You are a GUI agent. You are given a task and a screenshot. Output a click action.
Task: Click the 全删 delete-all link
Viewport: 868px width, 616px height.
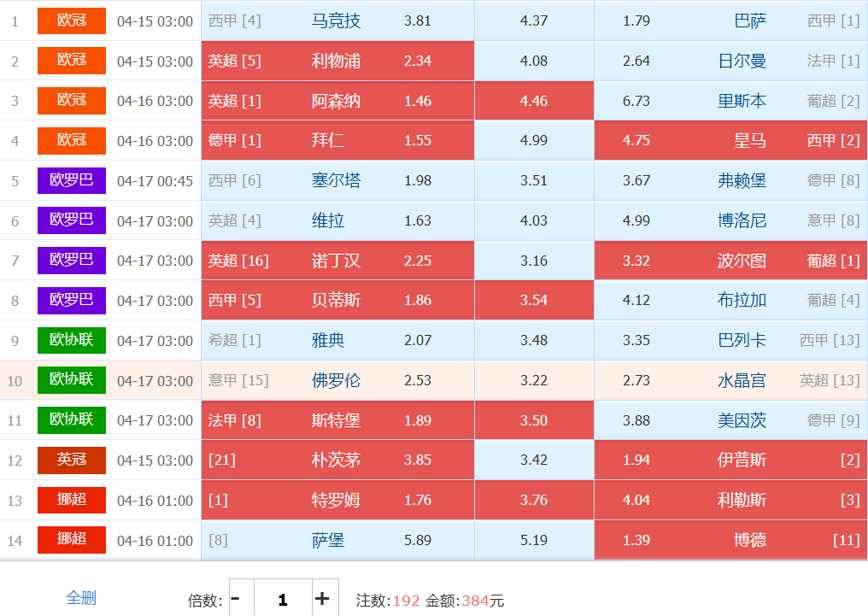pos(81,598)
